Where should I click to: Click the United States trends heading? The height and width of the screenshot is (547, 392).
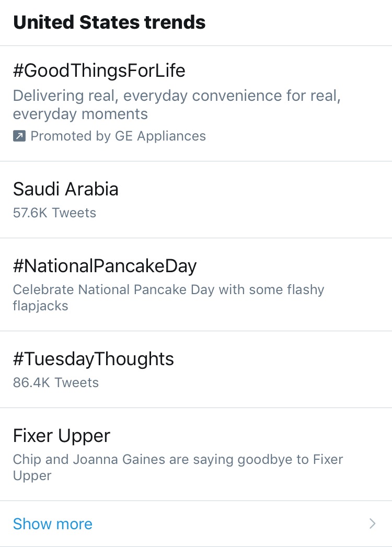pyautogui.click(x=109, y=22)
